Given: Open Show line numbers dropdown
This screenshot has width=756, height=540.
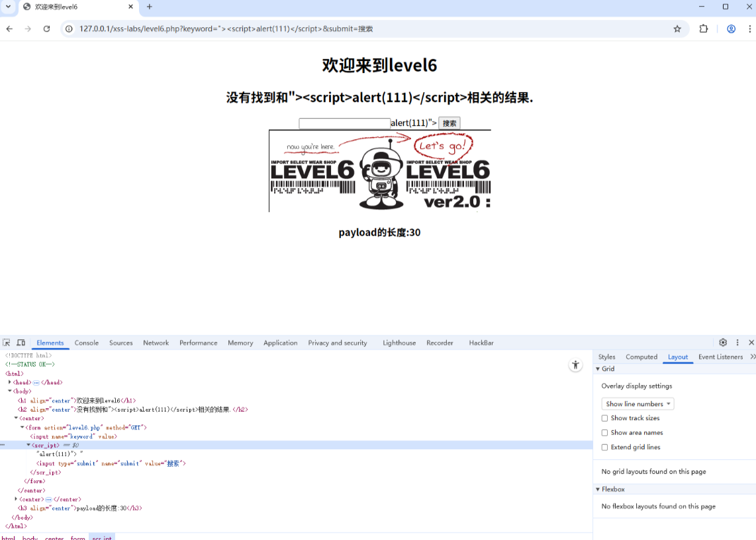Looking at the screenshot, I should (x=638, y=404).
